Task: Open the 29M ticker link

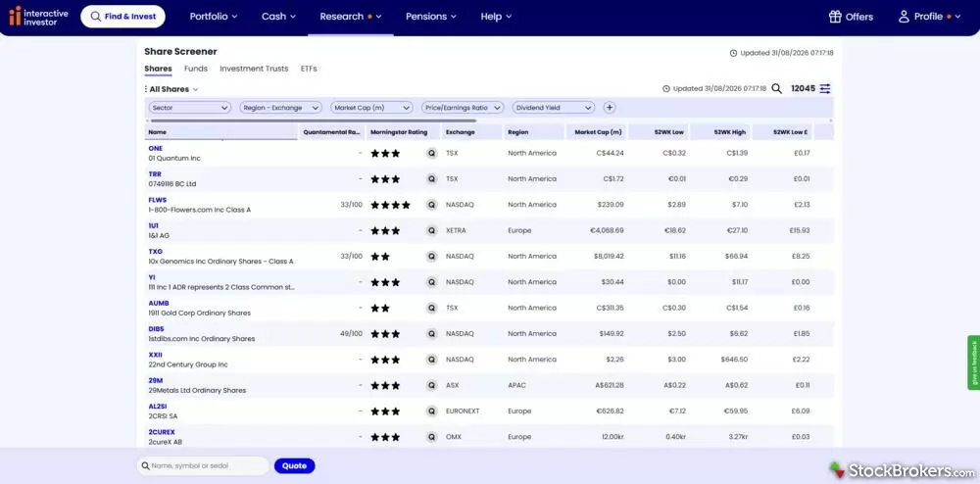Action: coord(156,381)
